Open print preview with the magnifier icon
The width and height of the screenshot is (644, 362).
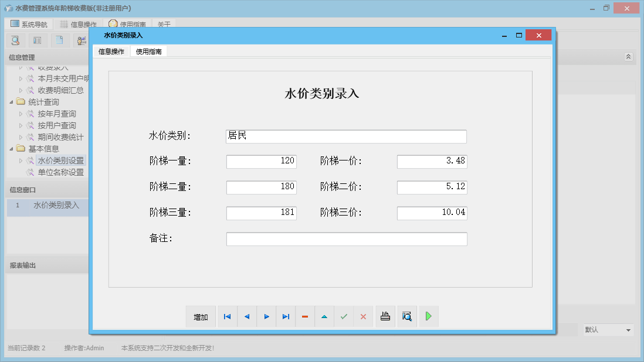pyautogui.click(x=407, y=317)
